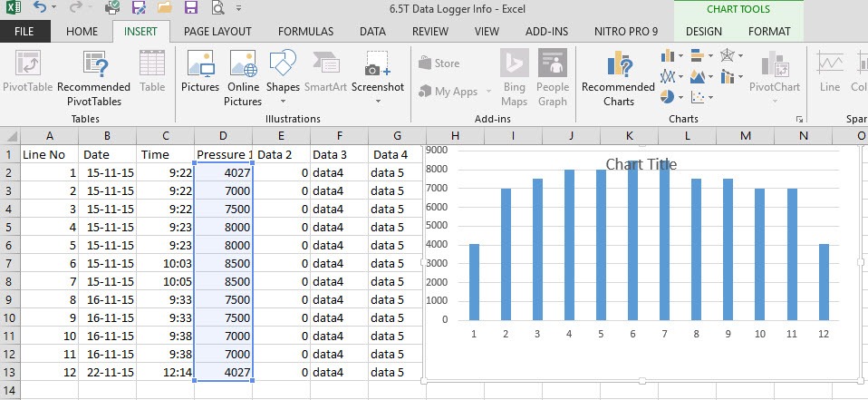
Task: Select the Chart Title text in chart
Action: point(641,164)
